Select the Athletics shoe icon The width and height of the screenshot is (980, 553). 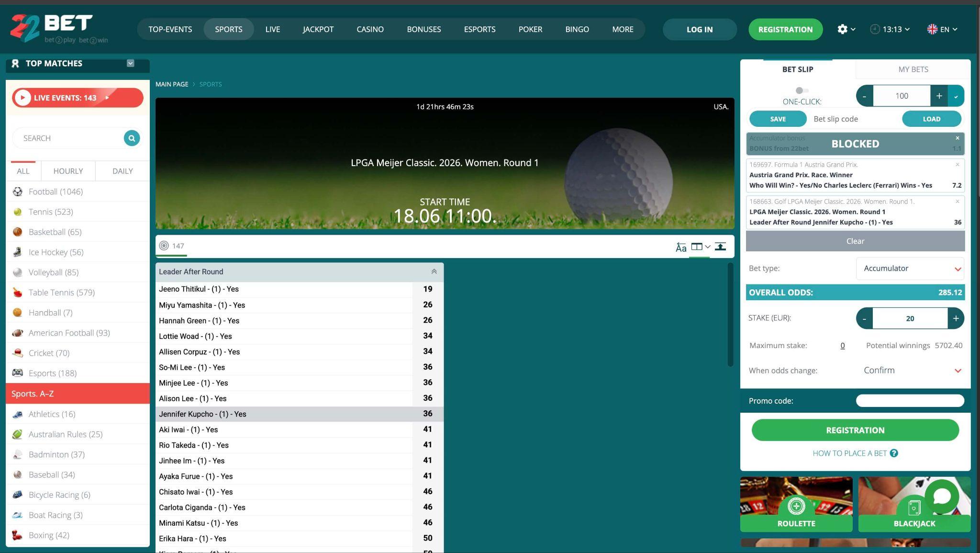coord(18,414)
